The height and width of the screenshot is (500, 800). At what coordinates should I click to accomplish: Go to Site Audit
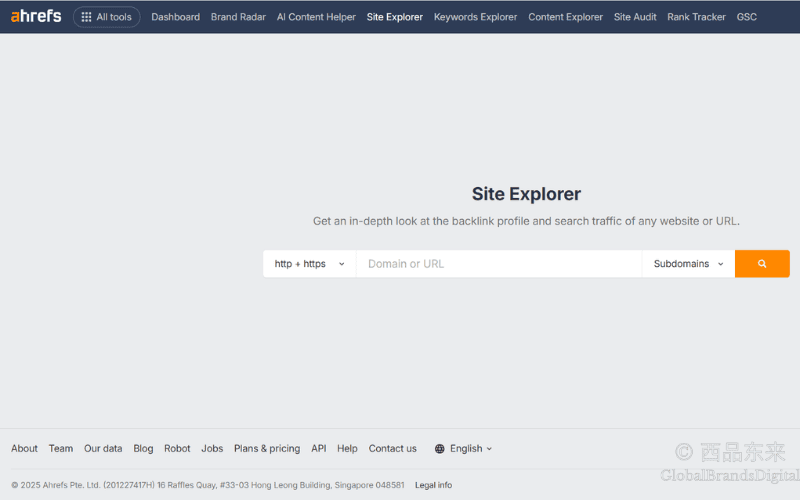(635, 17)
